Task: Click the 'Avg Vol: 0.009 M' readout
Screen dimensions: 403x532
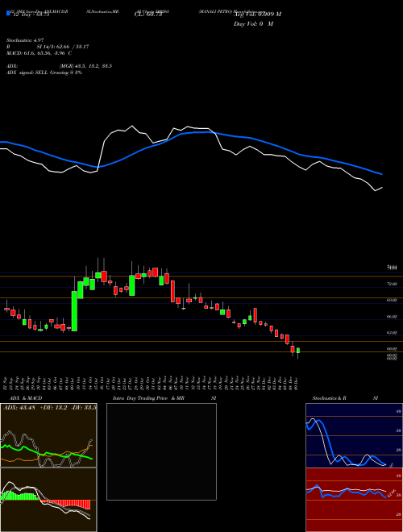Action: (257, 15)
